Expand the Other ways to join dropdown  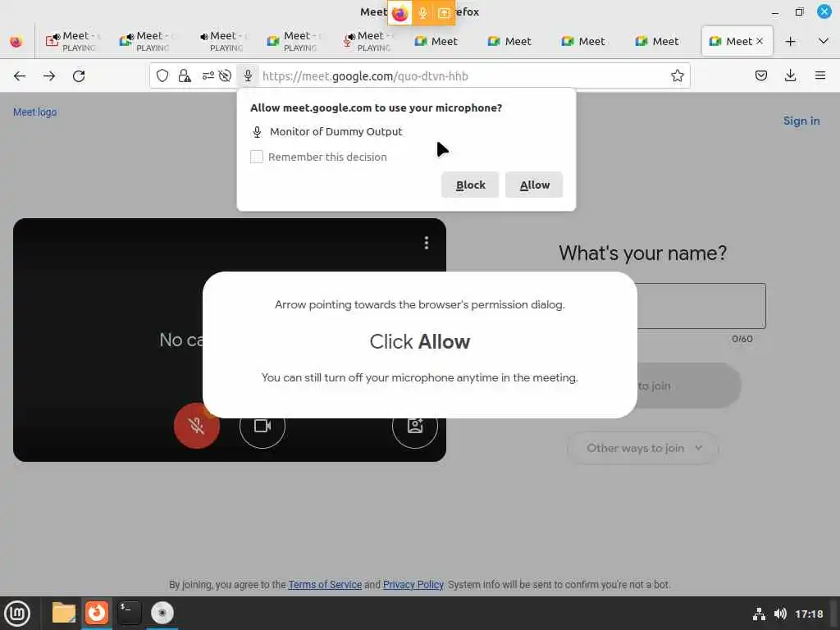click(643, 448)
